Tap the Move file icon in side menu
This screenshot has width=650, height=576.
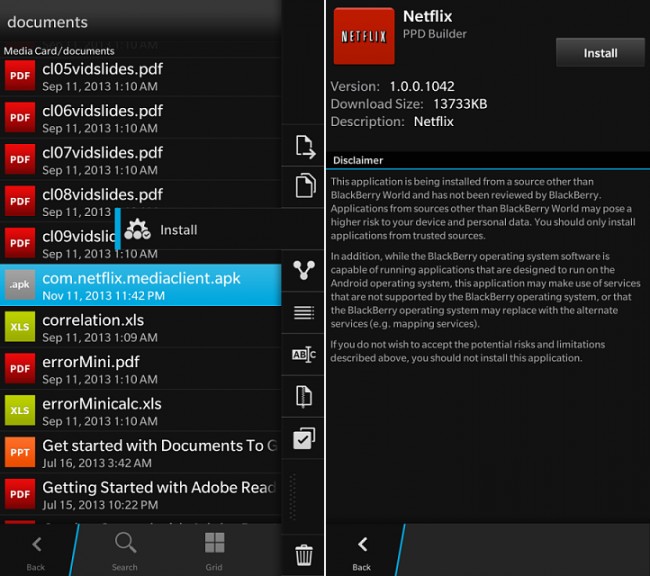(x=306, y=147)
